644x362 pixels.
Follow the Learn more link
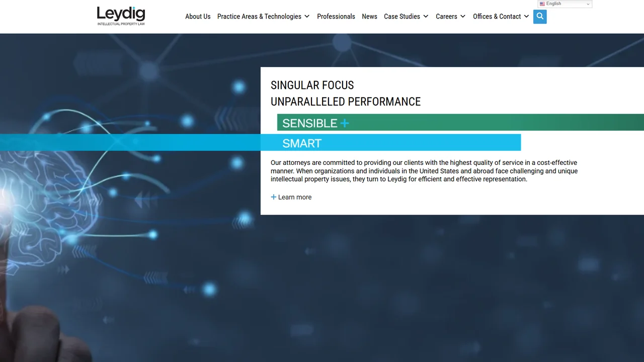point(295,197)
